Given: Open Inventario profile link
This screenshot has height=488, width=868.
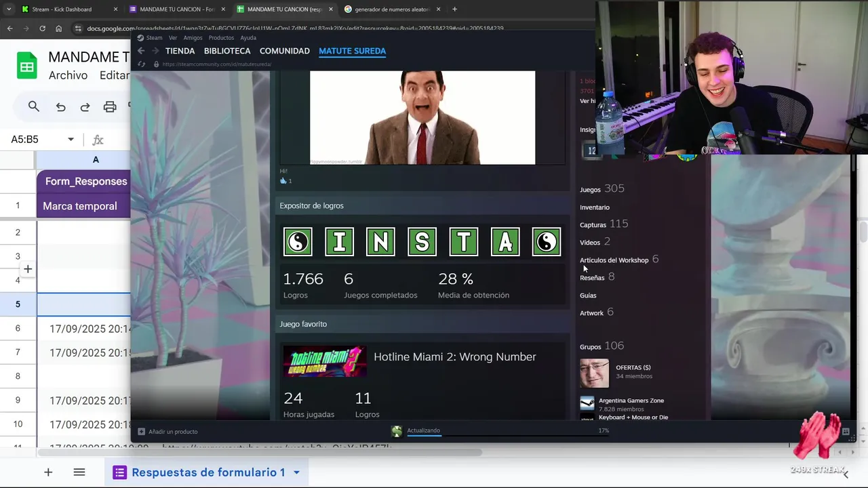Looking at the screenshot, I should [595, 207].
